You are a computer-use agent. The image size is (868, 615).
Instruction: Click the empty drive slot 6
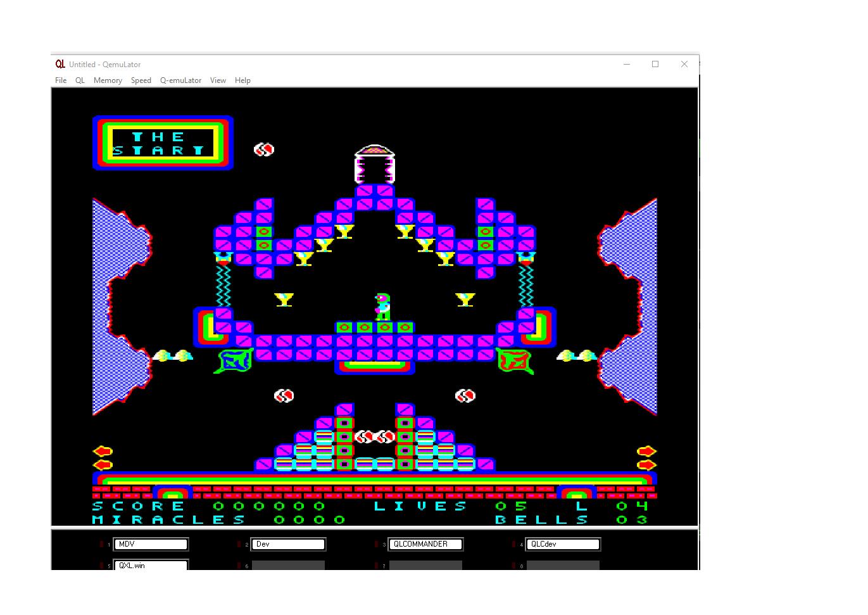(x=289, y=565)
